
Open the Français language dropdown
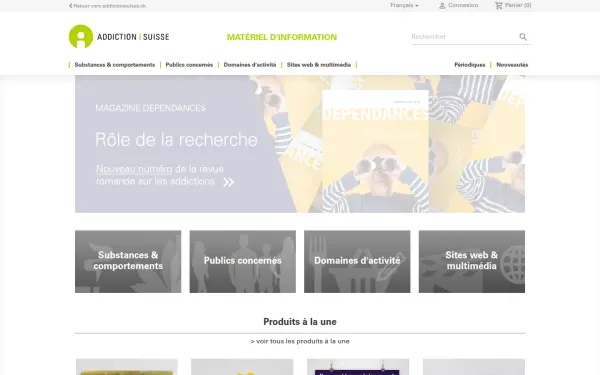click(404, 5)
